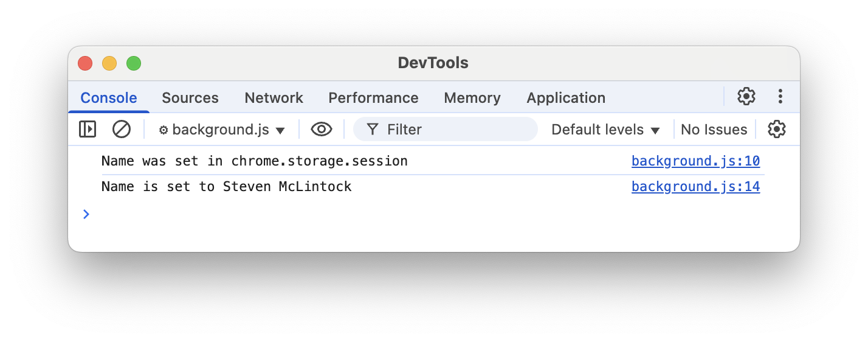Select the 'Name is set to Steven McLintock' log
Screen dimensions: 868x342
[226, 187]
